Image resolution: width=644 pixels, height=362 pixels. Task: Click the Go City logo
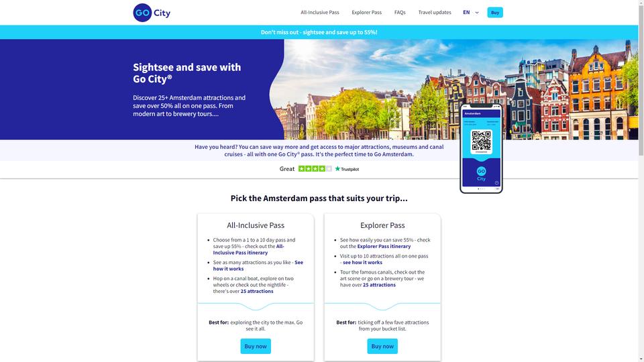152,13
